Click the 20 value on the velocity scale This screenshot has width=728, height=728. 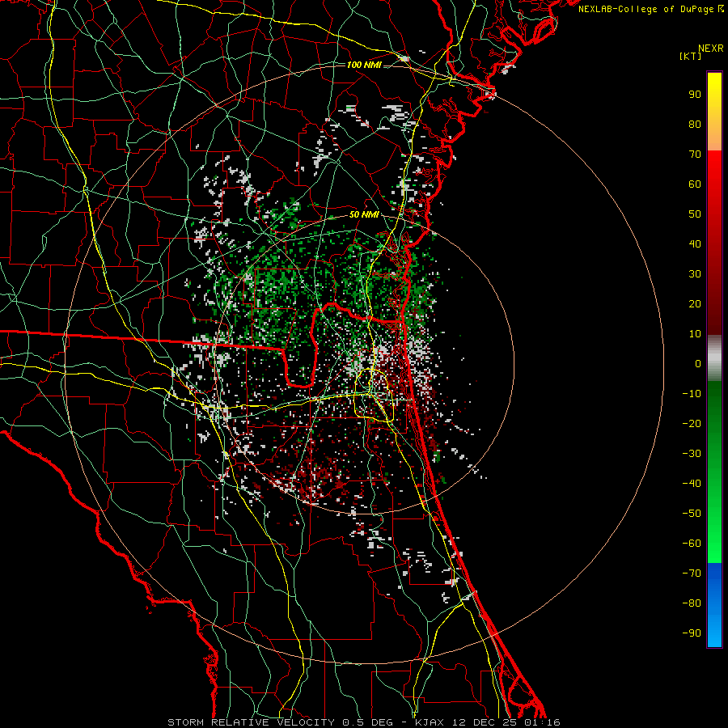695,304
